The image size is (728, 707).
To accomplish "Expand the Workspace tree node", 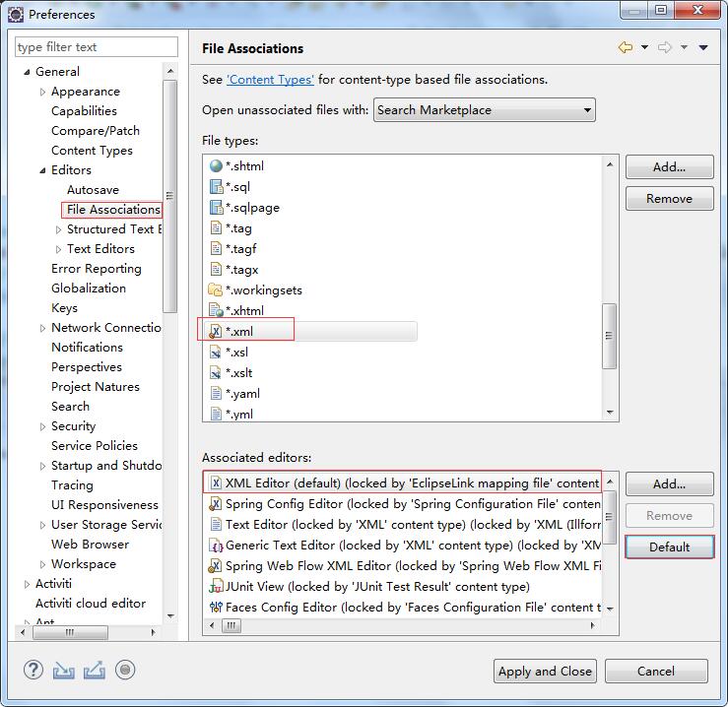I will [42, 564].
